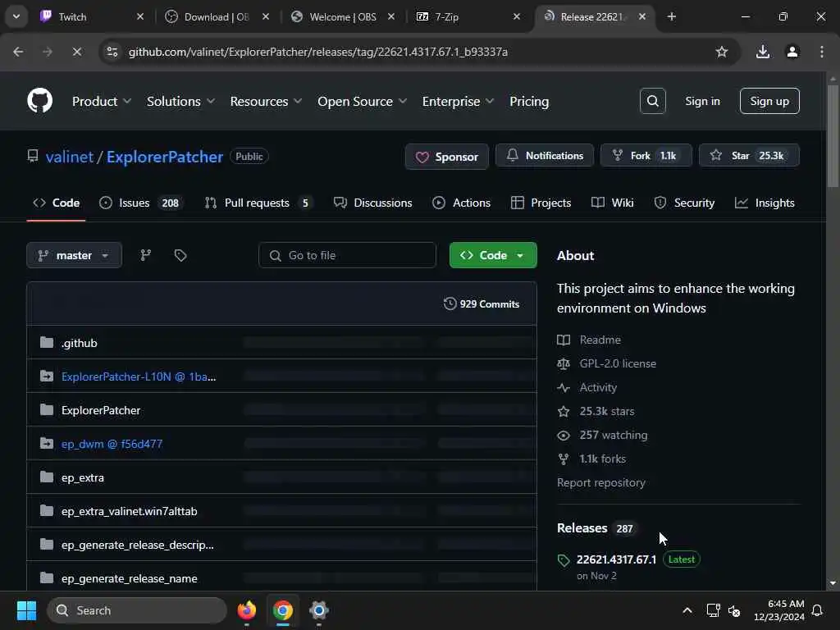Click the Chrome address bar URL
This screenshot has height=630, width=840.
pos(318,52)
